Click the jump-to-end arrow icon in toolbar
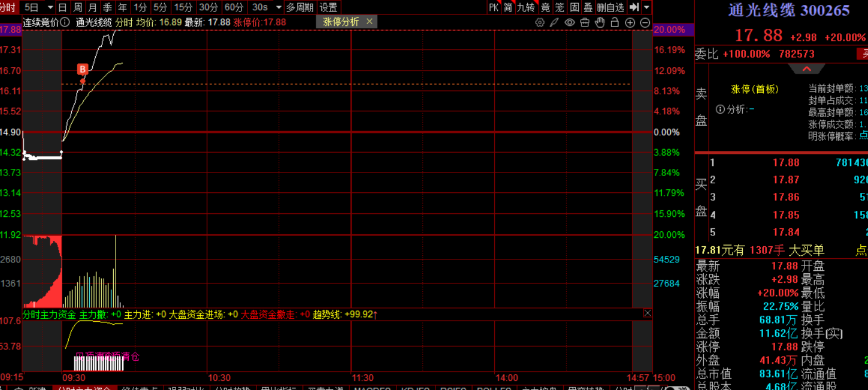 point(634,7)
